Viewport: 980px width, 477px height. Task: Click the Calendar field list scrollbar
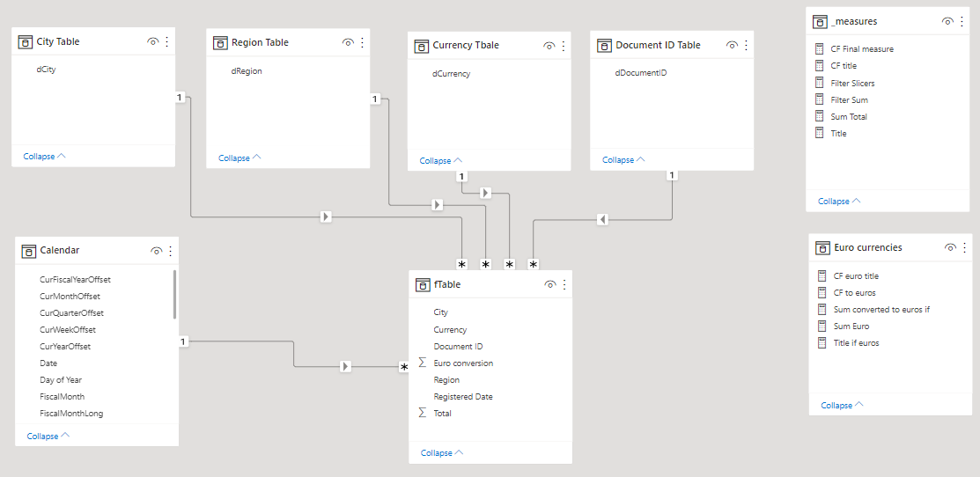(174, 295)
